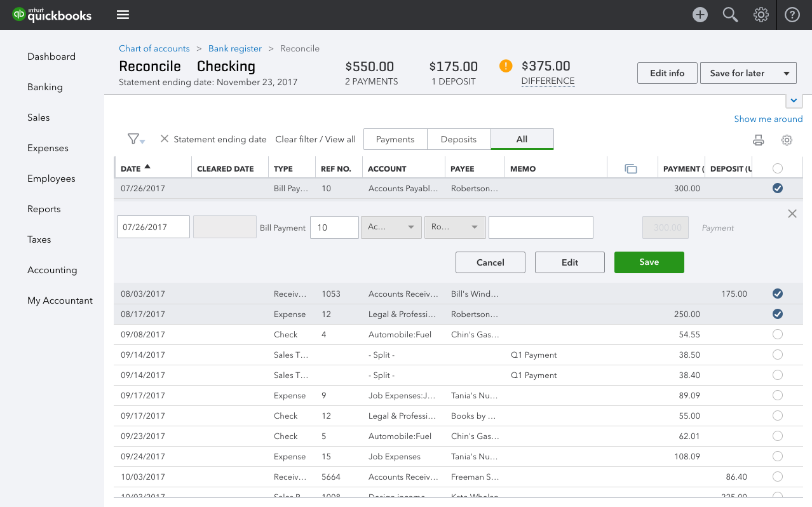This screenshot has width=812, height=507.
Task: Sort by the ACCOUNT column header
Action: (x=387, y=169)
